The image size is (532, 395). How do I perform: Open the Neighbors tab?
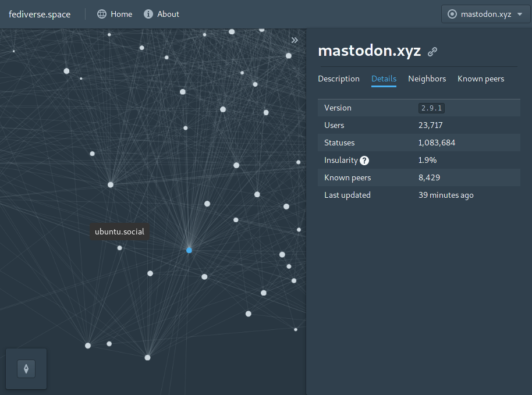click(427, 79)
